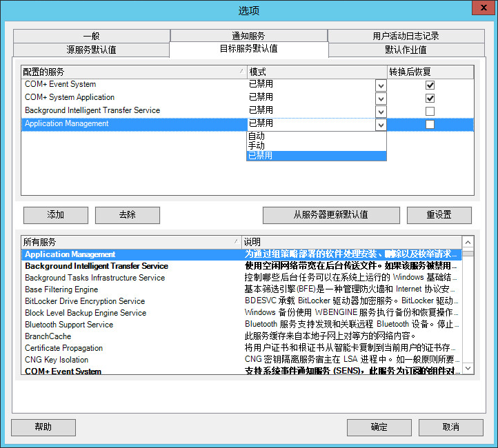Screen dimensions: 498x448
Task: Choose 手动 in the open mode list
Action: pyautogui.click(x=257, y=146)
